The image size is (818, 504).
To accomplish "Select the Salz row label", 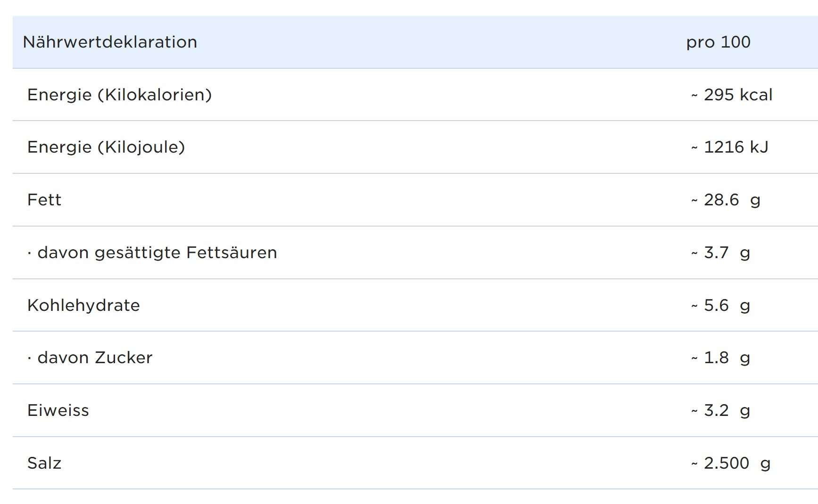I will (x=44, y=463).
